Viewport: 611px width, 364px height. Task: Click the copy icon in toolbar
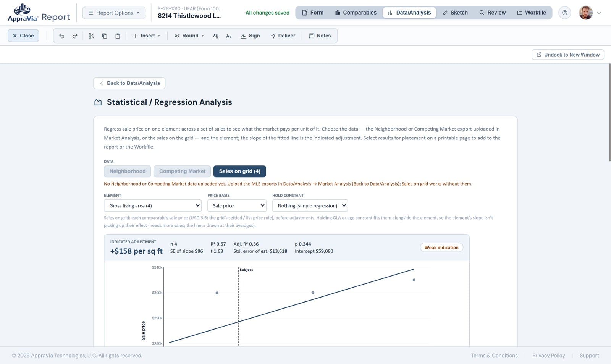[x=105, y=36]
